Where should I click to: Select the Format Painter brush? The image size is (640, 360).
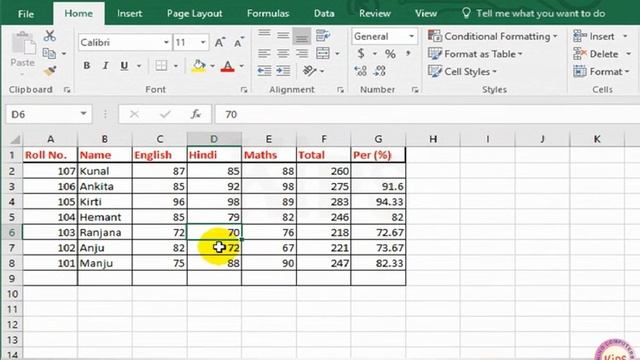49,71
